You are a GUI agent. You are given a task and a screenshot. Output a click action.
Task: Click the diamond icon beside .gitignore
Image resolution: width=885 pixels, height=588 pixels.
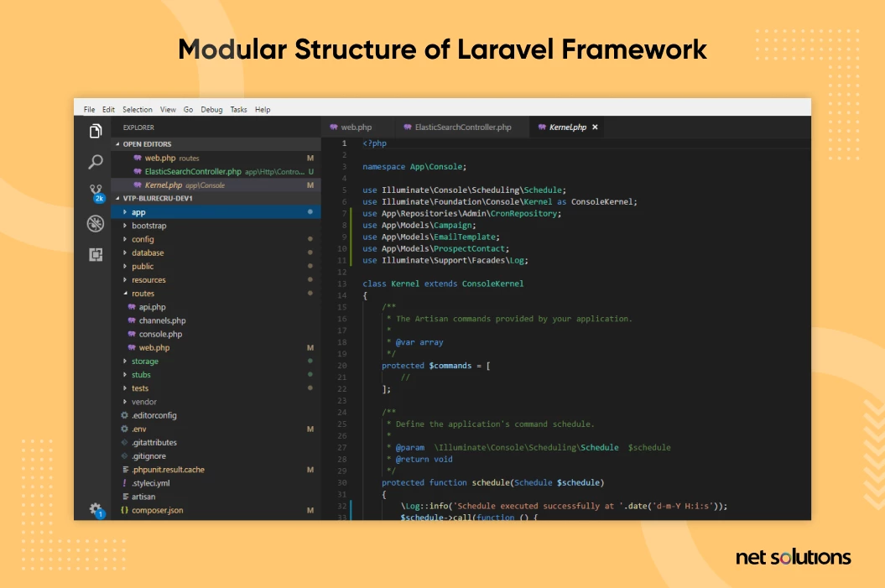(124, 455)
